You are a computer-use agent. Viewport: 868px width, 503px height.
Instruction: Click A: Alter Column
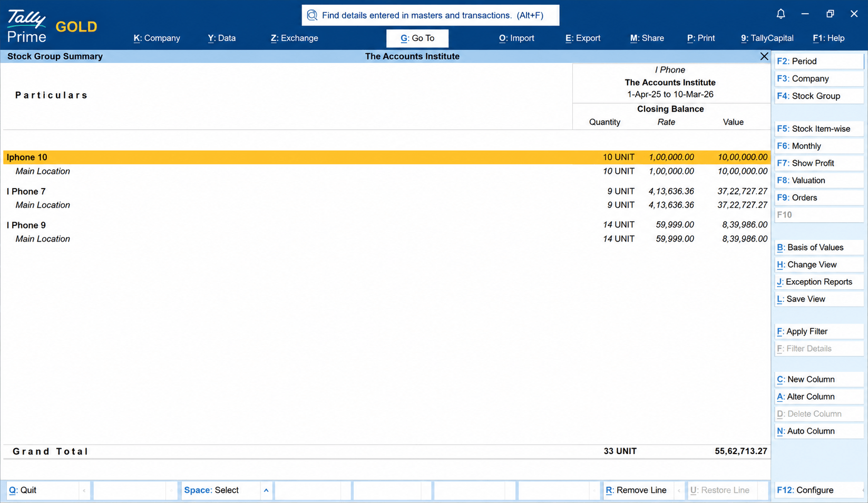(819, 397)
